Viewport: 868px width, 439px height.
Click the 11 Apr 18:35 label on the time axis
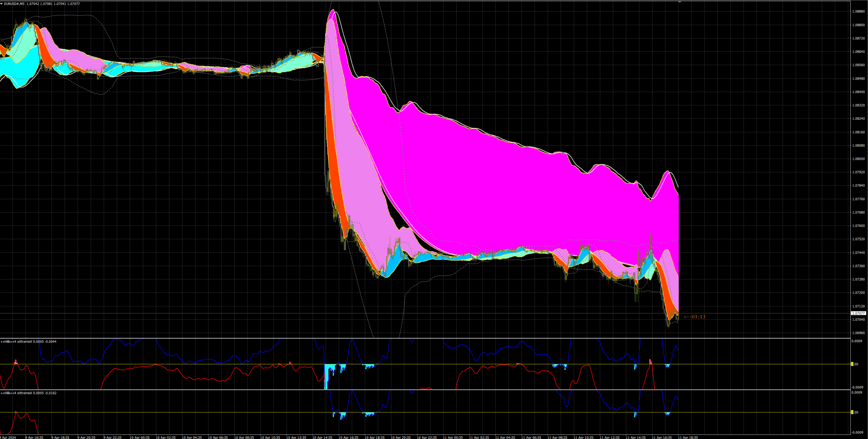[x=688, y=437]
